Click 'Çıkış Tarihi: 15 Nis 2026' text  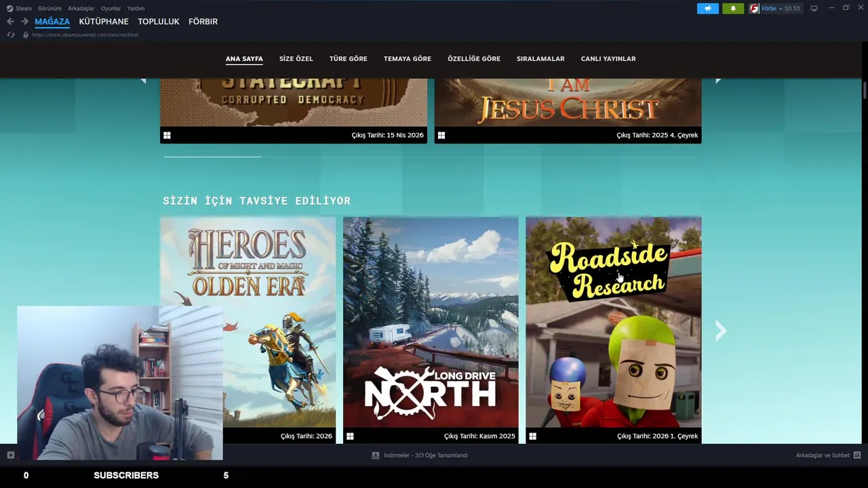pos(387,135)
